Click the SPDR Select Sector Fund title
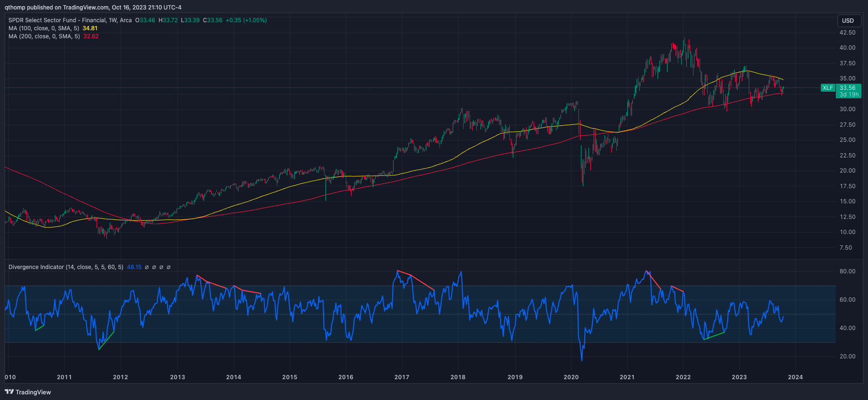 (70, 20)
